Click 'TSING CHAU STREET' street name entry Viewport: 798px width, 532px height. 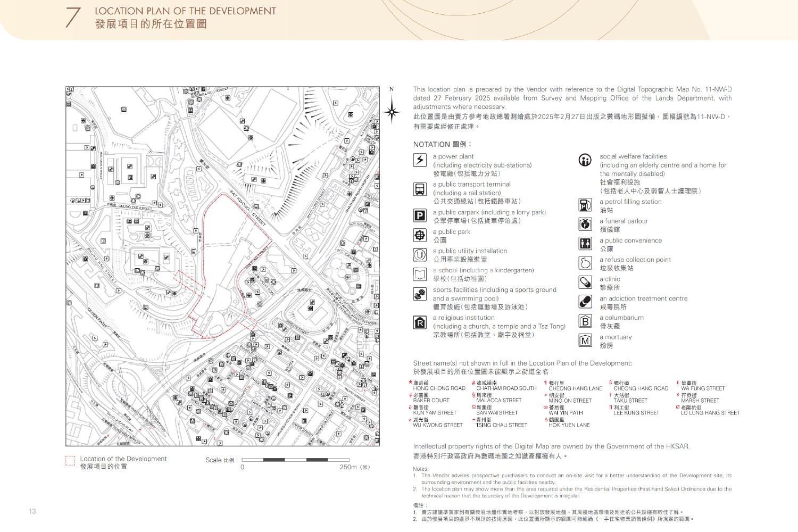pos(502,425)
